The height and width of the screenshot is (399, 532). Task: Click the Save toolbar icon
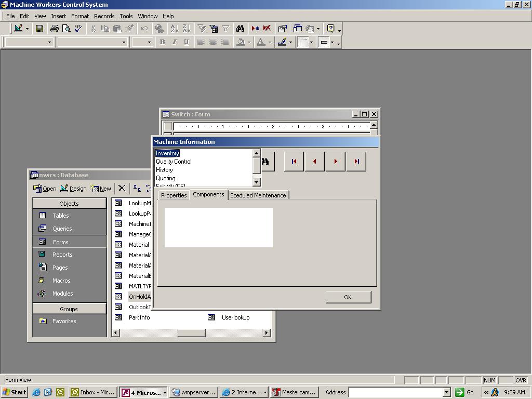point(39,29)
